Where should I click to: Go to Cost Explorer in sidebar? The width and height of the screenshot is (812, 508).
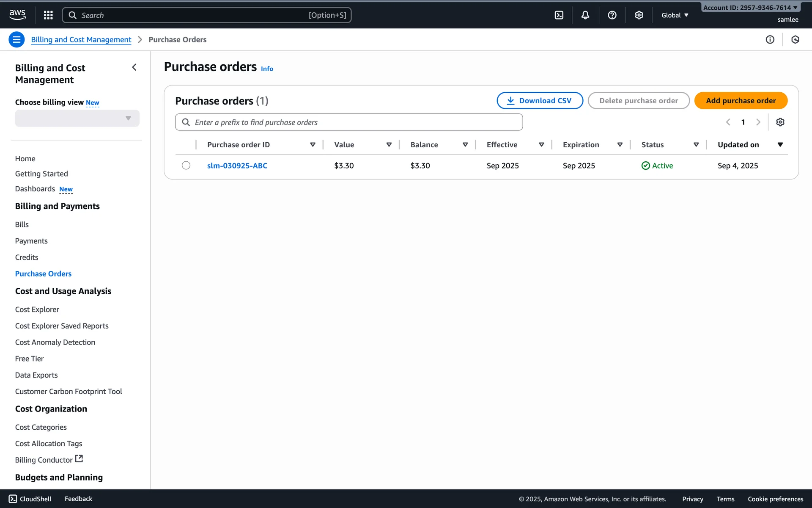(x=37, y=309)
